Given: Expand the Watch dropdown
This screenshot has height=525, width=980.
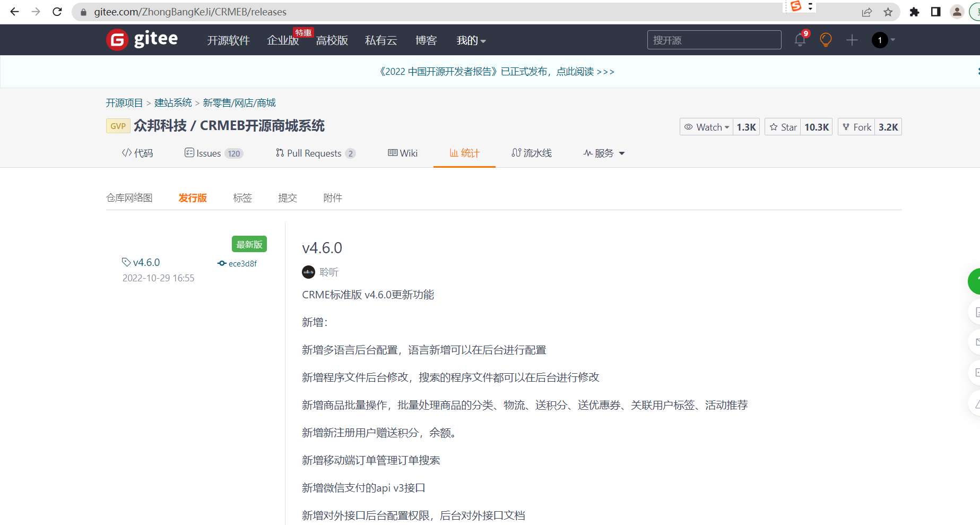Looking at the screenshot, I should 706,127.
